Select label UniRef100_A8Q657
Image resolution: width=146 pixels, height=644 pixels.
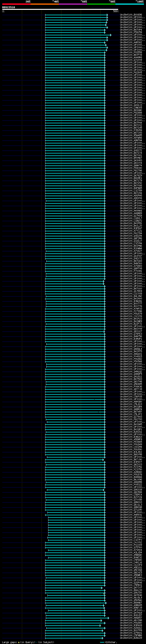131,618
